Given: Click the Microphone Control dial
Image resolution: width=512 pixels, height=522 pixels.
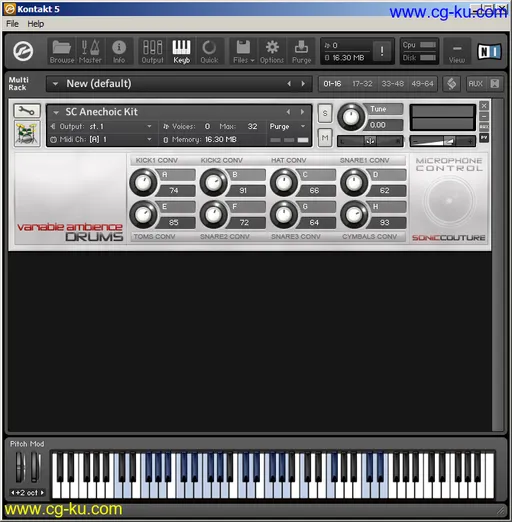Looking at the screenshot, I should [x=449, y=201].
